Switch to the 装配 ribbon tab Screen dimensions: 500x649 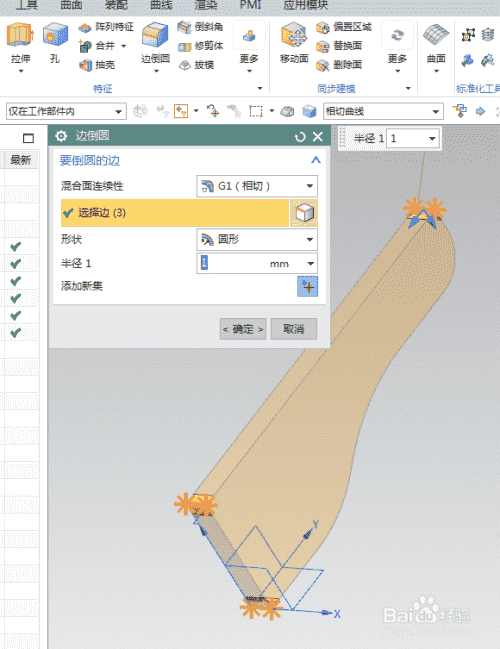click(116, 5)
